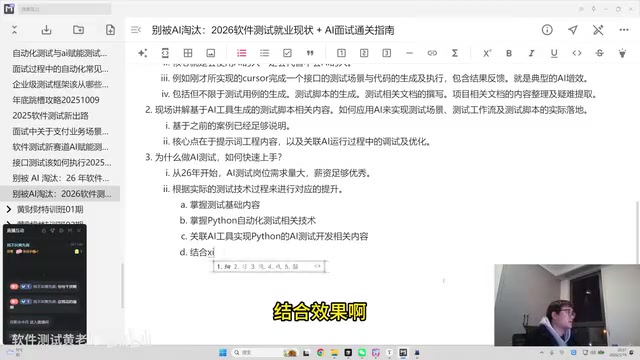The height and width of the screenshot is (360, 640).
Task: Click the webcam video thumbnail
Action: tap(567, 305)
